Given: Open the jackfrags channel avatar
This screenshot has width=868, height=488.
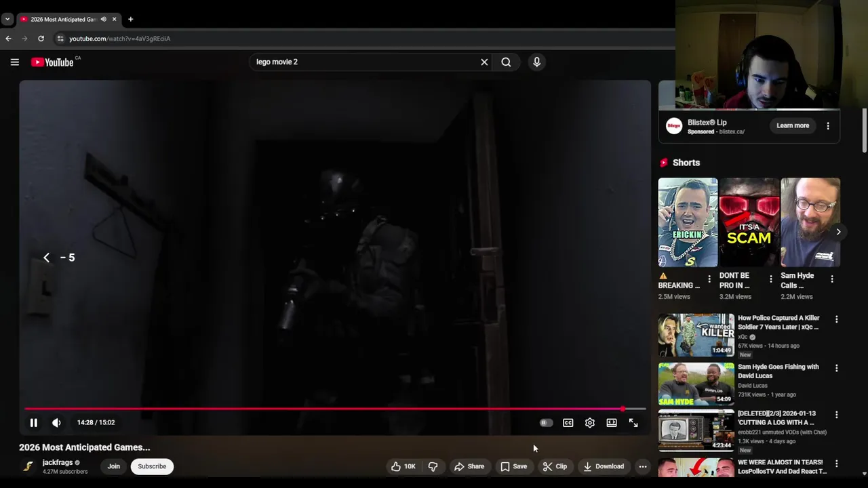Looking at the screenshot, I should coord(28,466).
